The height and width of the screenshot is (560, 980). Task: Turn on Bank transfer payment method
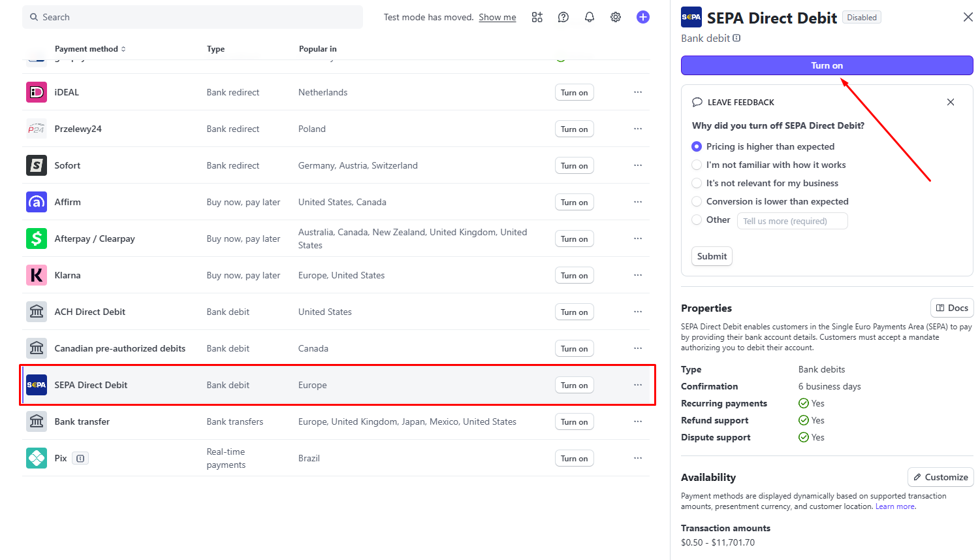(575, 421)
